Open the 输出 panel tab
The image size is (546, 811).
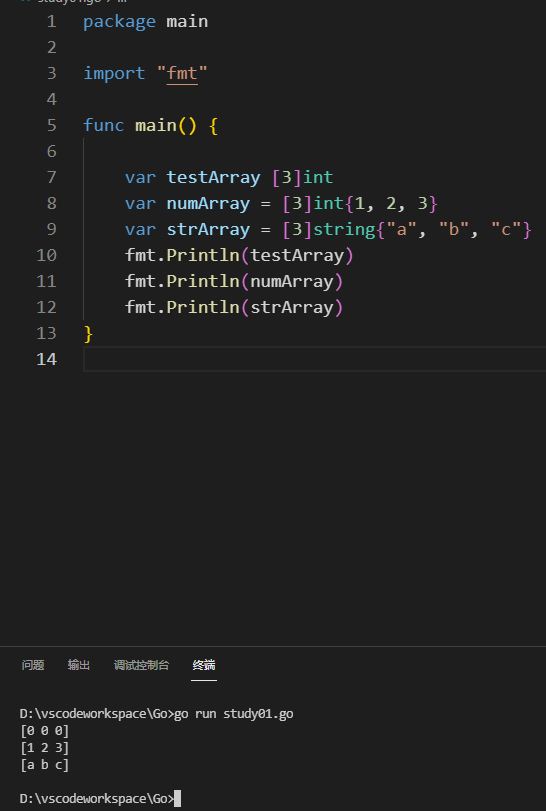click(79, 665)
